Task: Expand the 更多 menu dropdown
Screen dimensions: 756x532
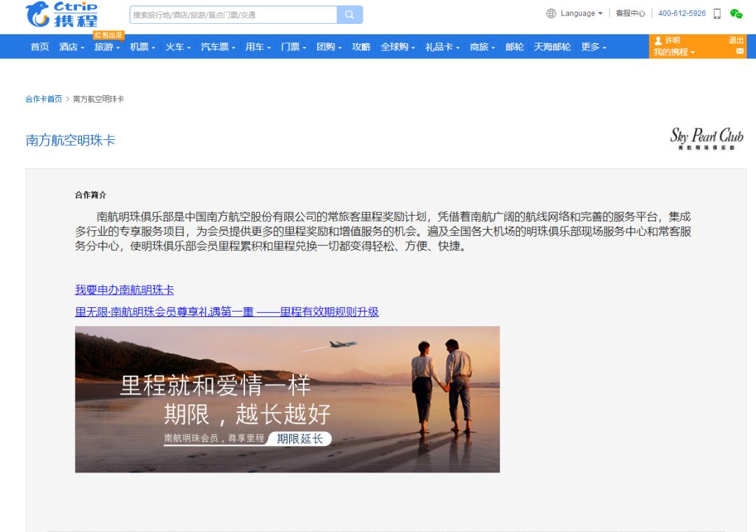Action: click(594, 47)
